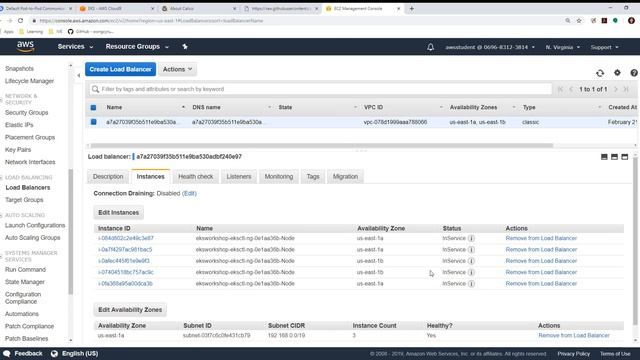Toggle the select-all load balancers checkbox
Screen dimensions: 640x360
(93, 108)
